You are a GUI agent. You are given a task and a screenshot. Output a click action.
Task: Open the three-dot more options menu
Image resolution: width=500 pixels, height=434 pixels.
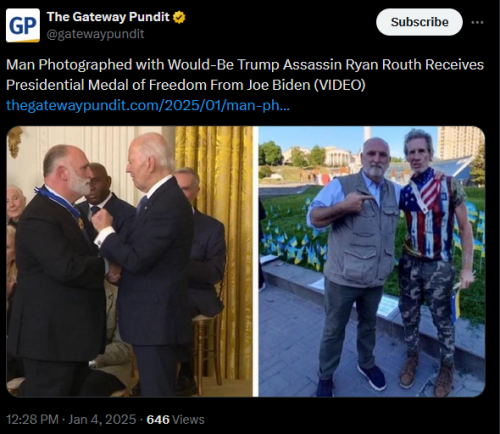[x=477, y=22]
